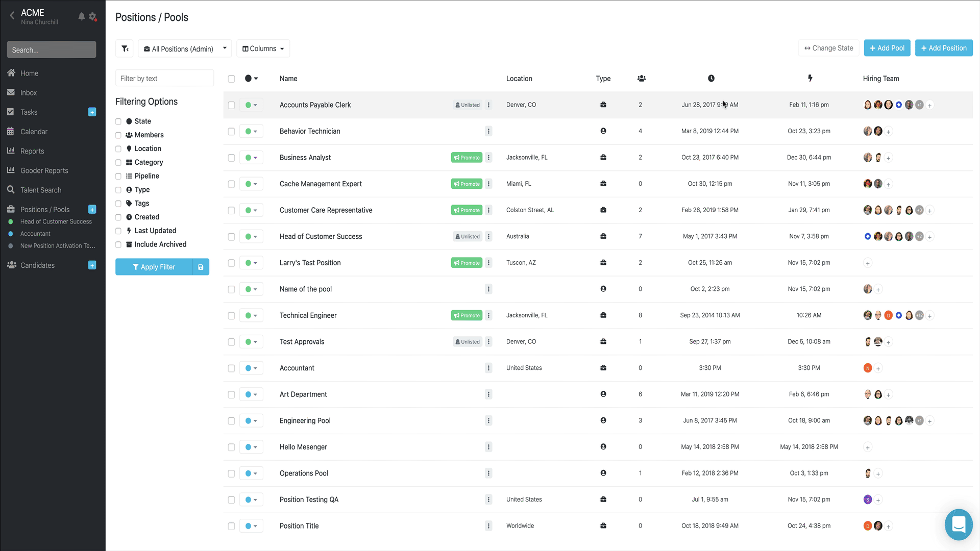Viewport: 980px width, 551px height.
Task: Click the Filter by text field
Action: tap(164, 78)
